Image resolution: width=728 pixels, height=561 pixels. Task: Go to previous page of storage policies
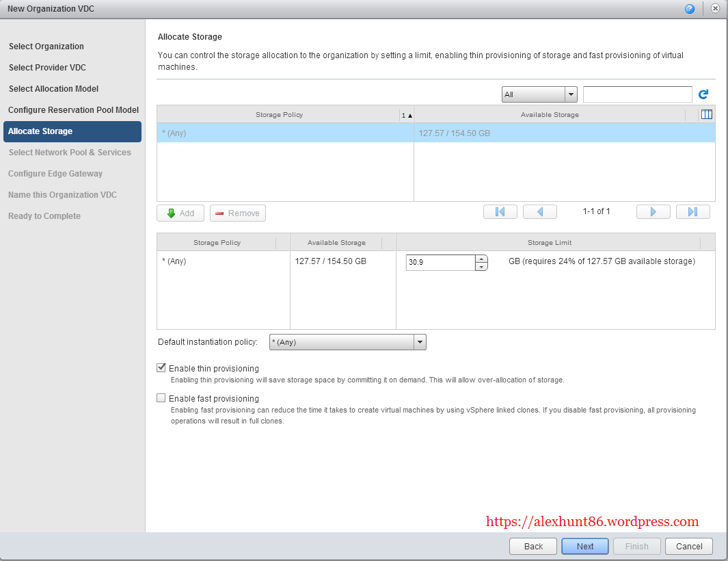click(540, 212)
